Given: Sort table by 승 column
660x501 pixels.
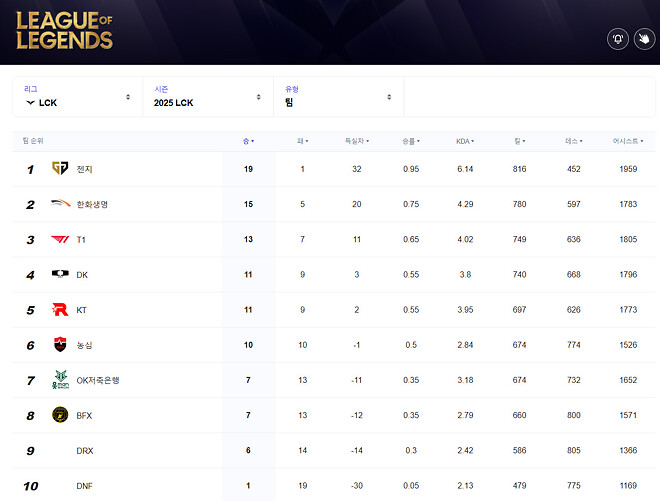Looking at the screenshot, I should click(x=248, y=142).
